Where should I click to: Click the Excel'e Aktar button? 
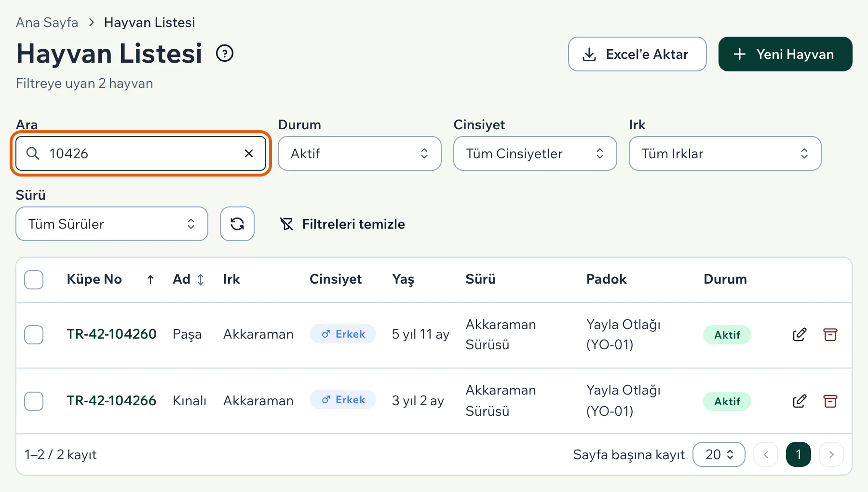point(637,54)
